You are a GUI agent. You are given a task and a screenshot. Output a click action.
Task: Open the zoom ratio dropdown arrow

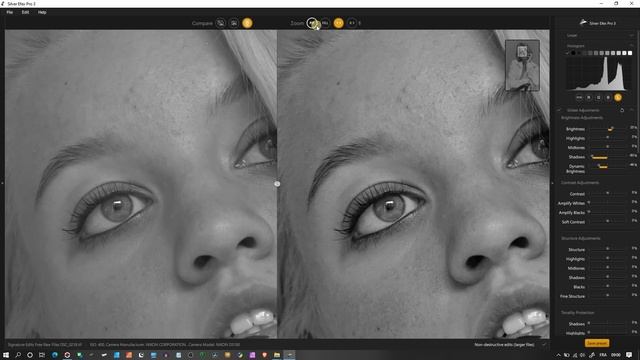pos(360,23)
